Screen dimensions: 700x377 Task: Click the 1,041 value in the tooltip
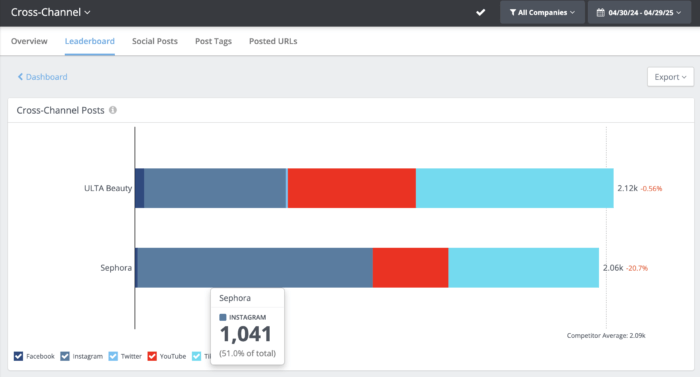[246, 334]
